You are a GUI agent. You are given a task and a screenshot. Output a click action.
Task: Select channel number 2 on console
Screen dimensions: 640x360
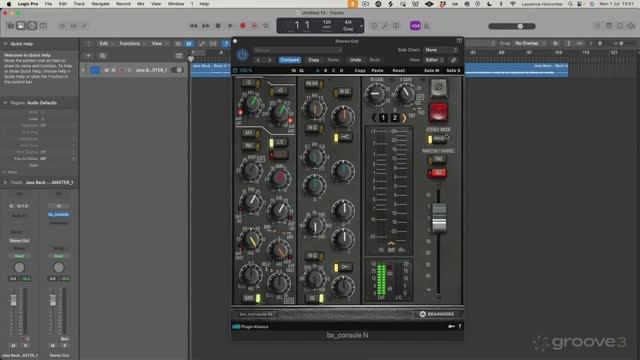pyautogui.click(x=395, y=118)
